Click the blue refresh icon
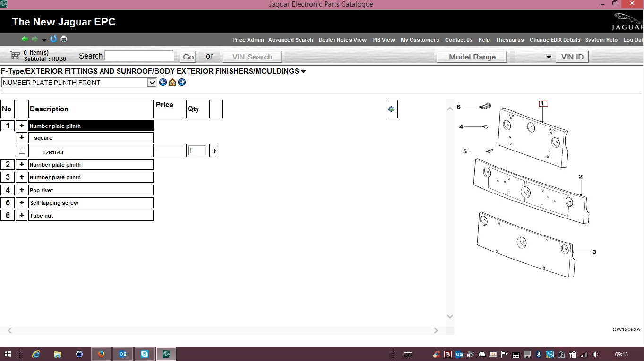 (53, 39)
